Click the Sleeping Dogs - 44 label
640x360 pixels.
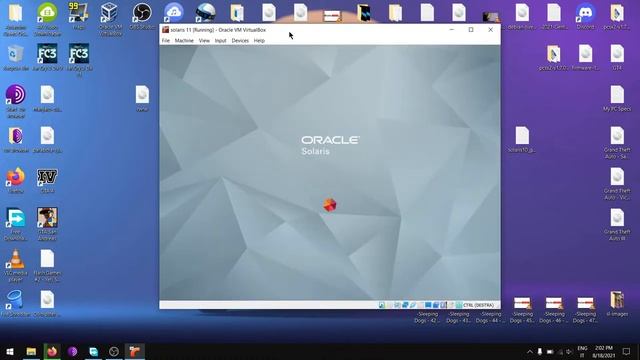[490, 317]
